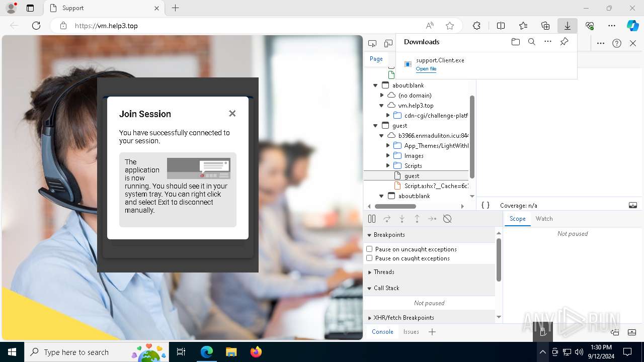Click the vertical scrollbar of the file tree

coord(472,137)
